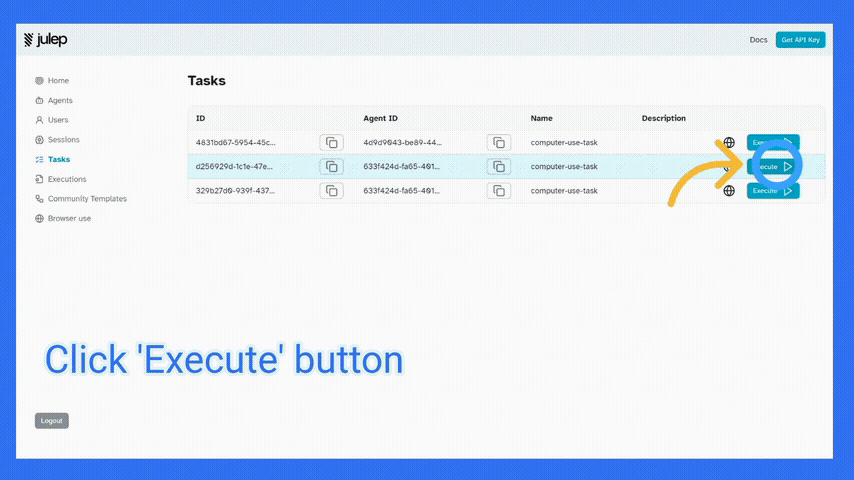
Task: Open Community Templates page
Action: click(x=87, y=198)
